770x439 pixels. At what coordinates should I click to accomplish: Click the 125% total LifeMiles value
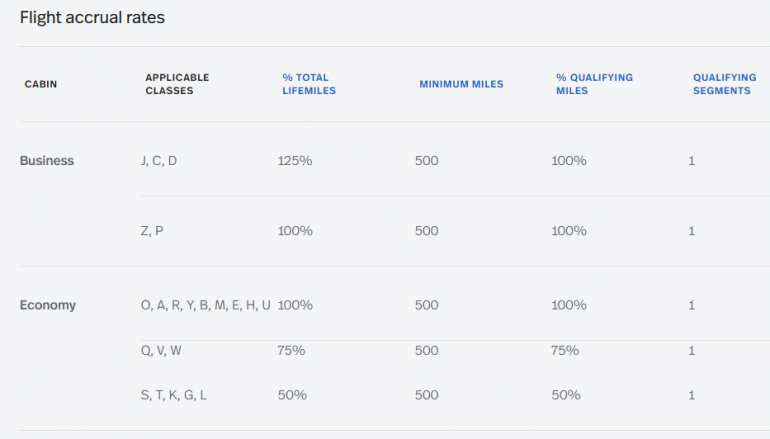tap(295, 160)
